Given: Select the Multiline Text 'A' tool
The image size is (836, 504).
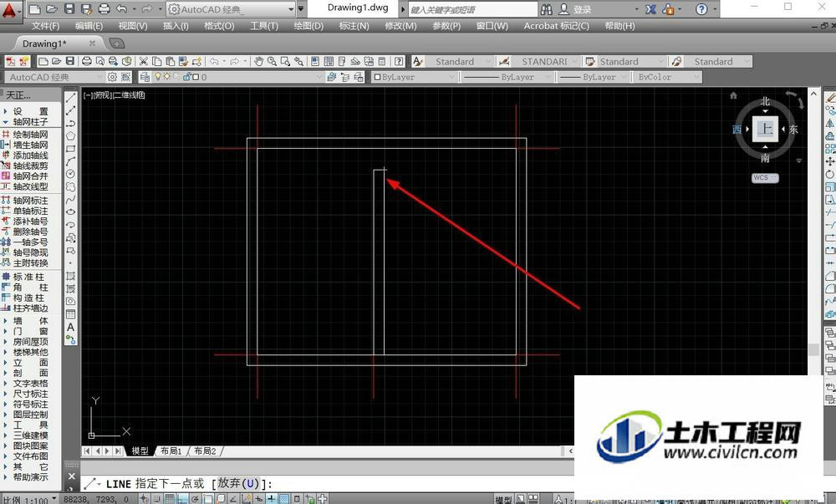Looking at the screenshot, I should [x=70, y=327].
